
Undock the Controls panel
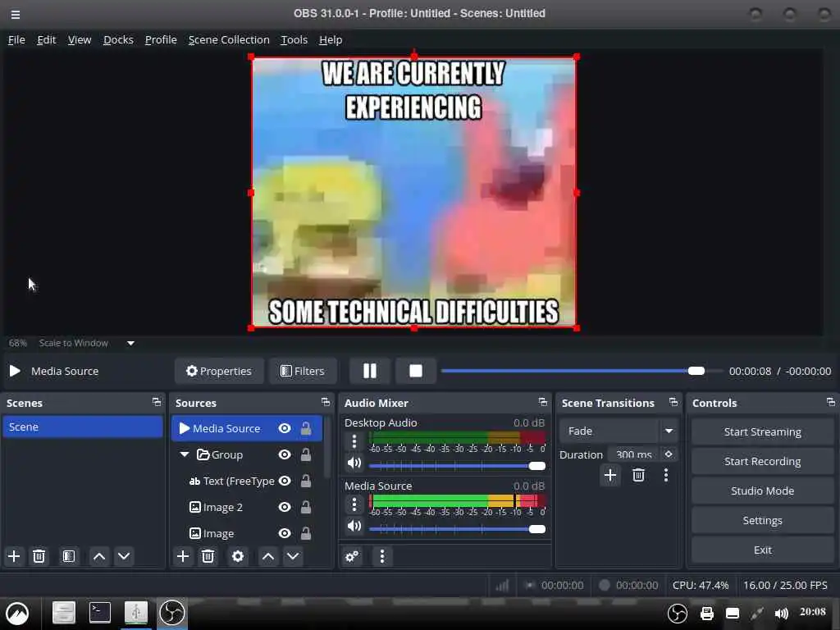(830, 402)
